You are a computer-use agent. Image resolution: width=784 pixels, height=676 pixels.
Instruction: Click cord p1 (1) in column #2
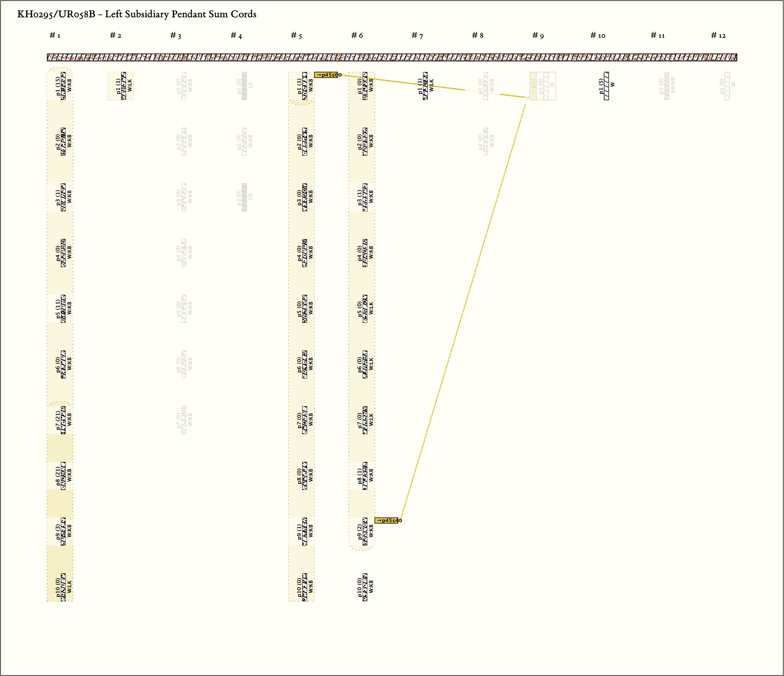click(x=123, y=86)
